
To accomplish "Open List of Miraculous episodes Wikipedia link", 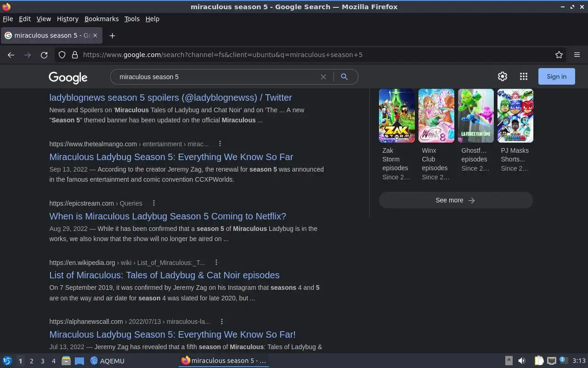I will (164, 275).
